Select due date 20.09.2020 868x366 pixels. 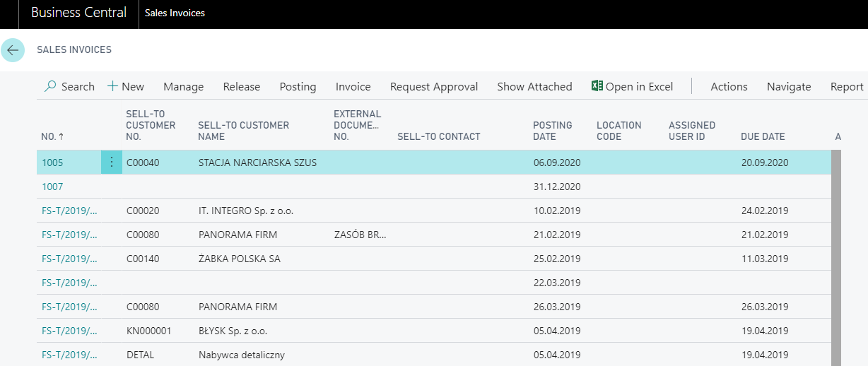(x=765, y=163)
